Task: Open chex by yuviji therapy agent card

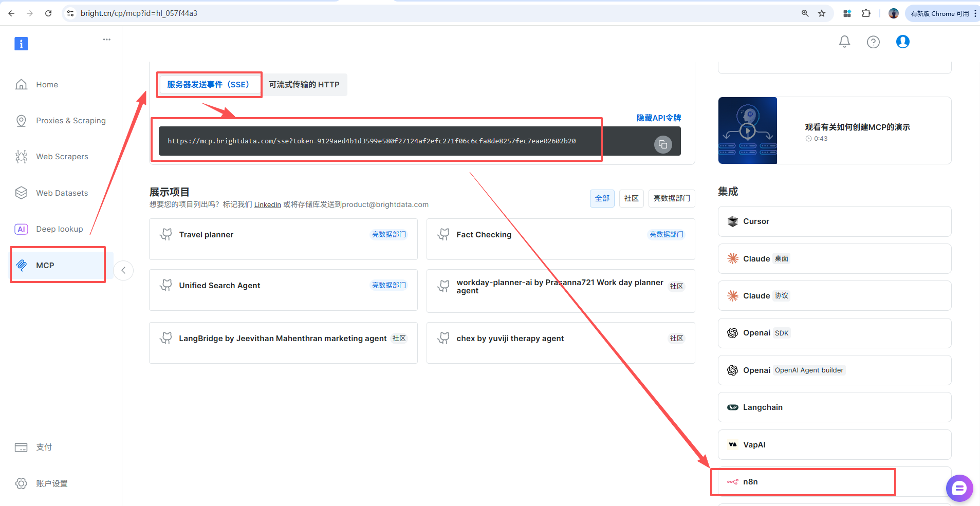Action: coord(561,343)
